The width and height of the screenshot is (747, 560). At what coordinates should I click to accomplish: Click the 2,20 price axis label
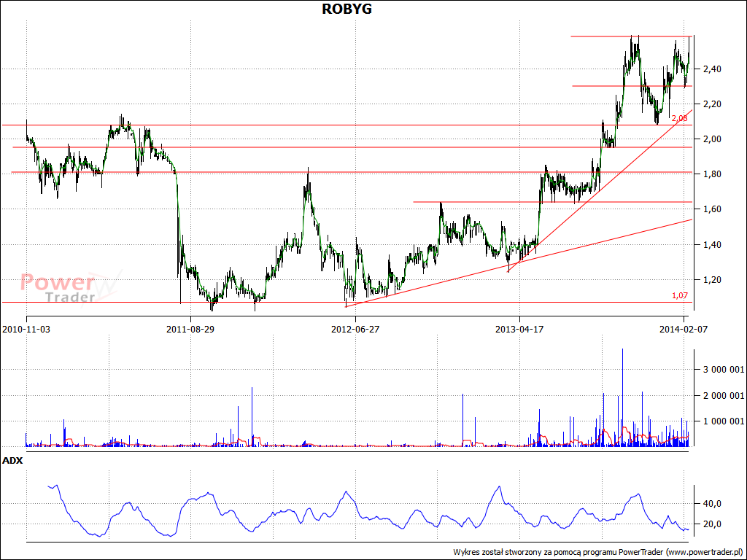coord(712,104)
